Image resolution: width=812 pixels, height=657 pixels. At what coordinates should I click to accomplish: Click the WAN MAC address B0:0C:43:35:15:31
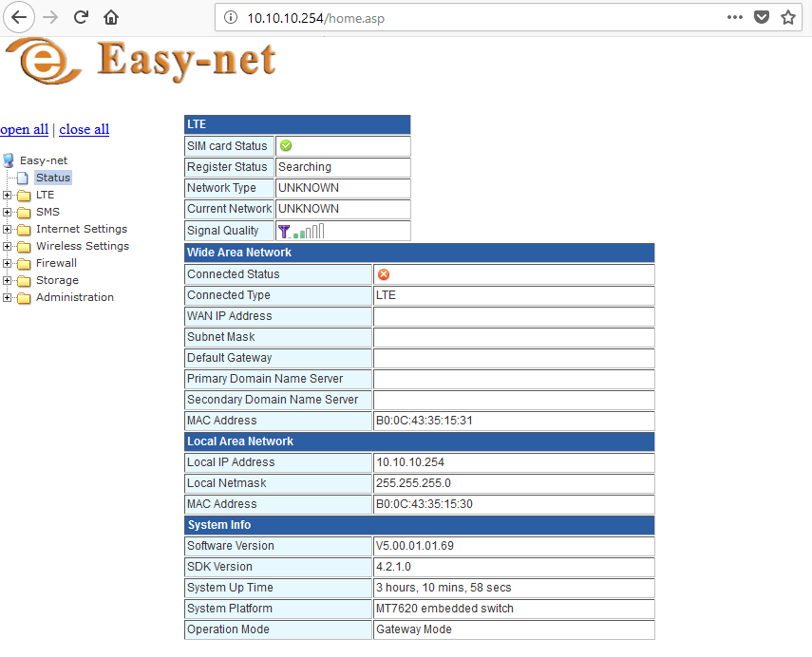425,421
